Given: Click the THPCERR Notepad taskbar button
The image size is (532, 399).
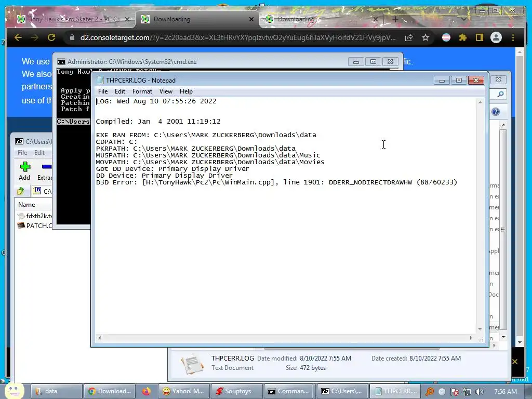Looking at the screenshot, I should pos(395,391).
